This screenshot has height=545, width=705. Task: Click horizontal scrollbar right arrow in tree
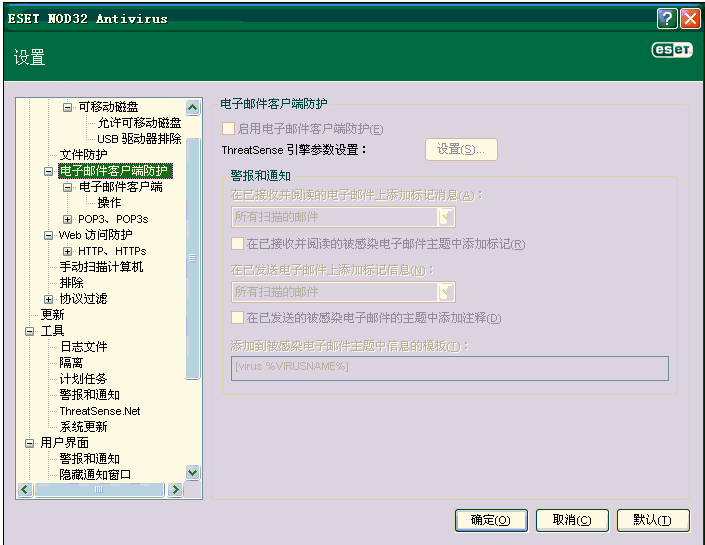175,490
